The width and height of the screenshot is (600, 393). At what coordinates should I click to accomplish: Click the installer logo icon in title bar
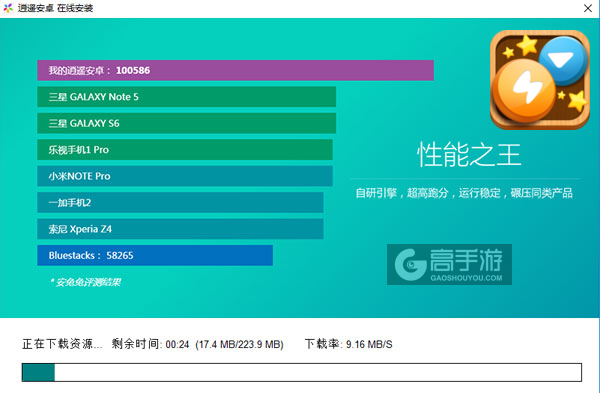click(x=8, y=8)
